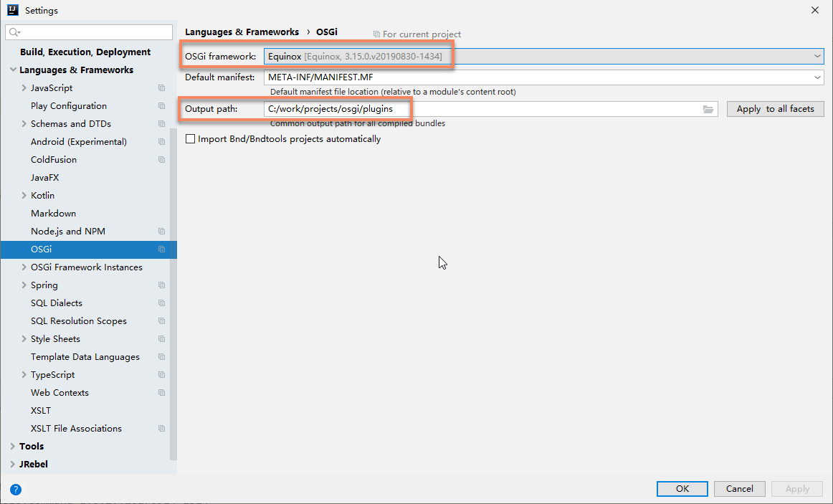Click the IntelliJ logo in title bar
The width and height of the screenshot is (833, 504).
(x=13, y=10)
